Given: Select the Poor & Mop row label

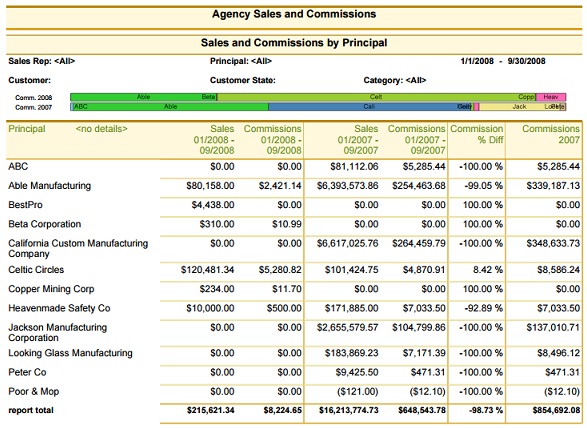Looking at the screenshot, I should click(34, 392).
